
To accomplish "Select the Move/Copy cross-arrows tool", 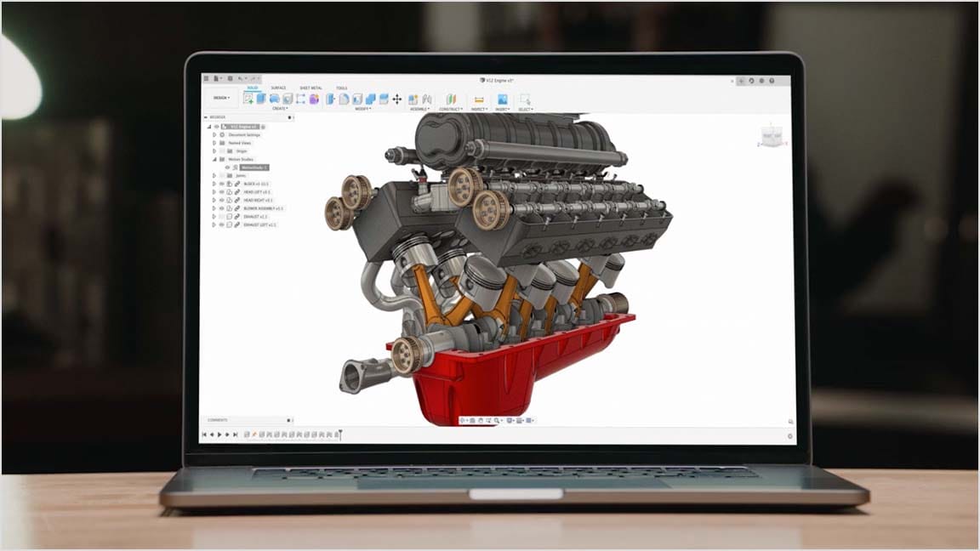I will pos(396,99).
